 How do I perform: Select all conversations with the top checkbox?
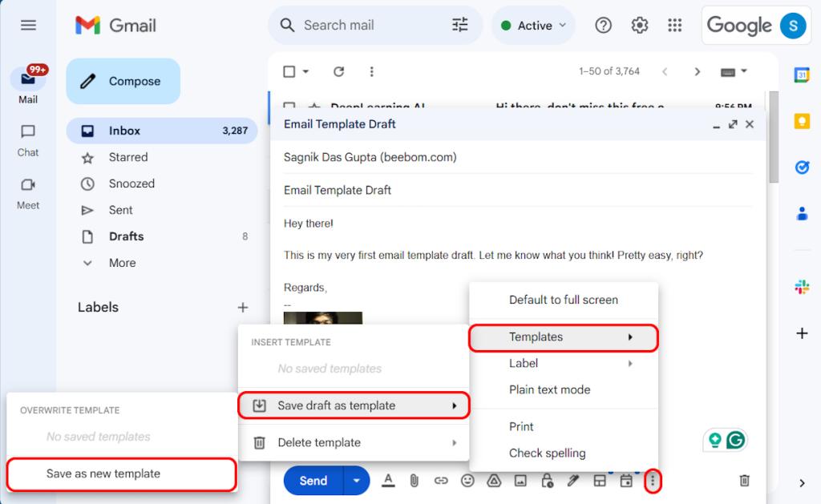(x=289, y=71)
